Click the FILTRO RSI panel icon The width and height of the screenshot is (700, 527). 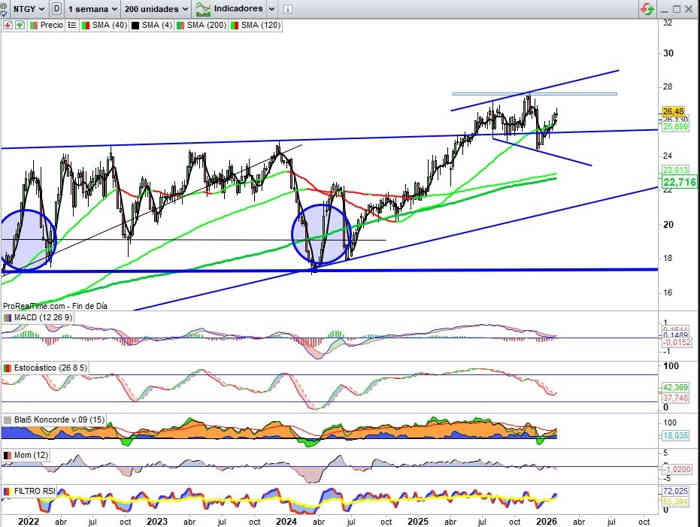(x=7, y=491)
